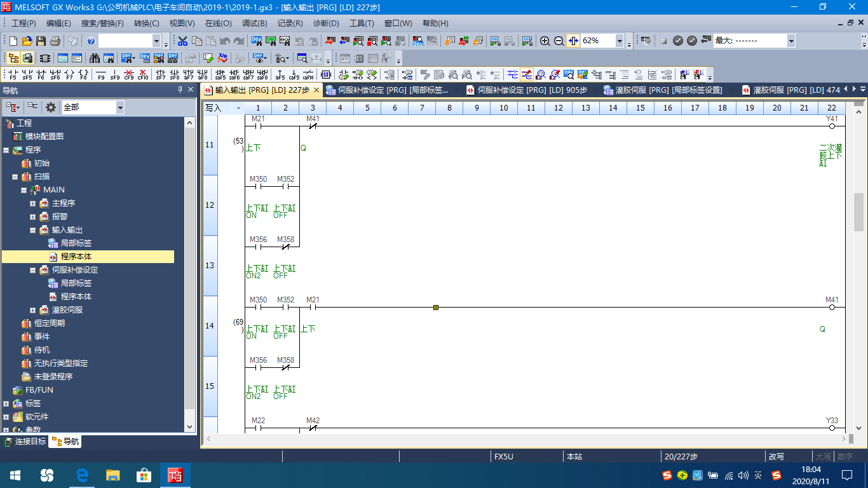Delete vertical line with cF10 icon

click(143, 74)
